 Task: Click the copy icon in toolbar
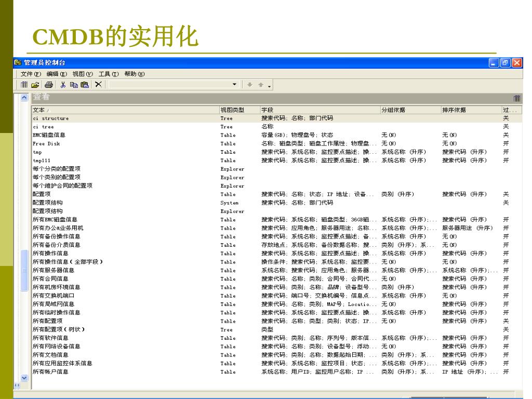74,85
